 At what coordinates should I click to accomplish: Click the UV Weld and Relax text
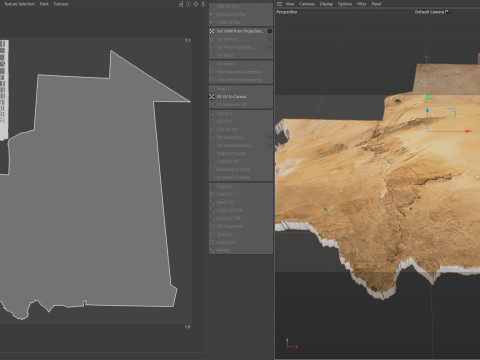[x=234, y=47]
